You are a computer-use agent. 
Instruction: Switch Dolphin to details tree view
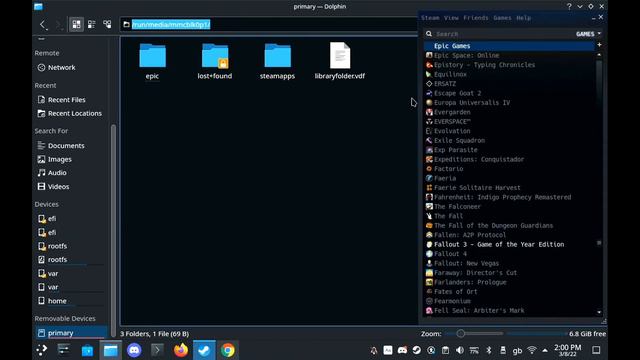click(107, 24)
